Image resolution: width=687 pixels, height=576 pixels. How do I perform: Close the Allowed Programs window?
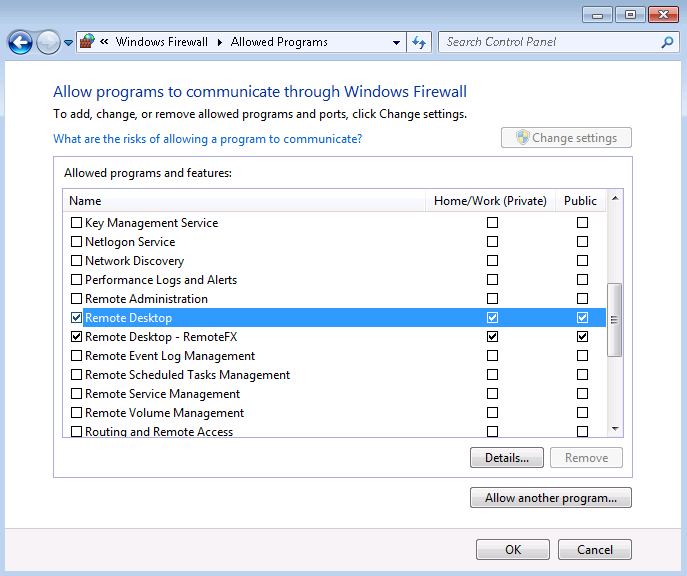click(663, 15)
